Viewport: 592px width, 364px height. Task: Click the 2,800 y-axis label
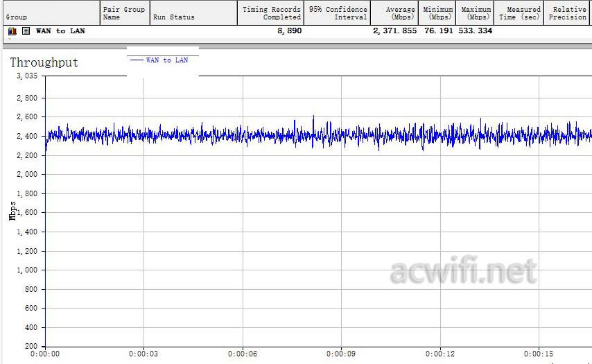point(27,98)
